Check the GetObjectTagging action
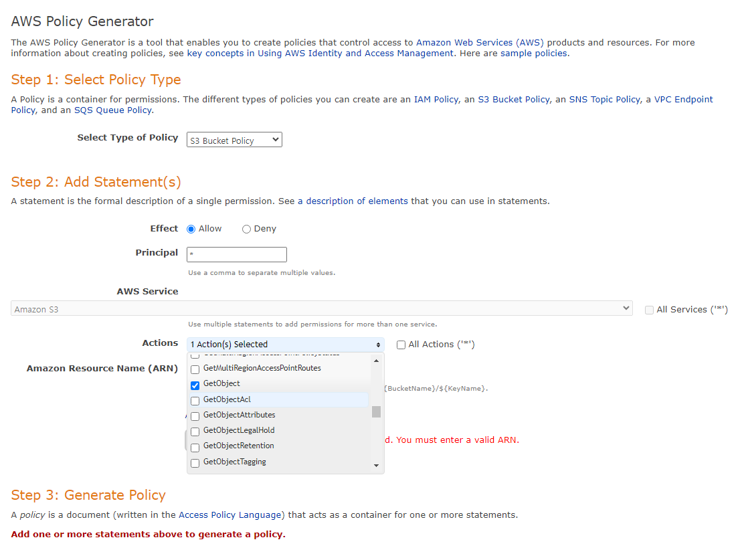Viewport: 744px width, 560px height. (x=195, y=463)
